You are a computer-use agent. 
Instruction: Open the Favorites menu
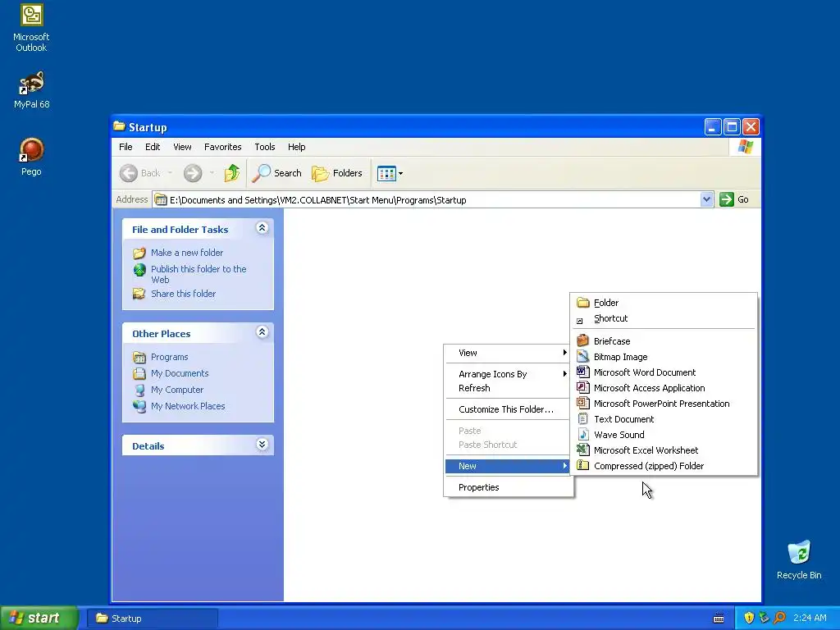[222, 147]
